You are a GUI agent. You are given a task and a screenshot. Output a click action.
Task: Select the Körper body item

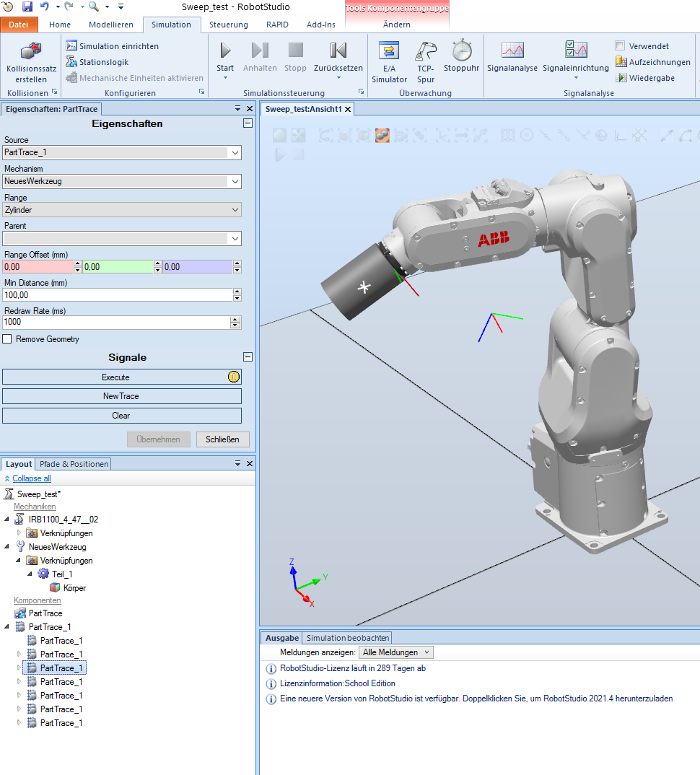point(74,587)
